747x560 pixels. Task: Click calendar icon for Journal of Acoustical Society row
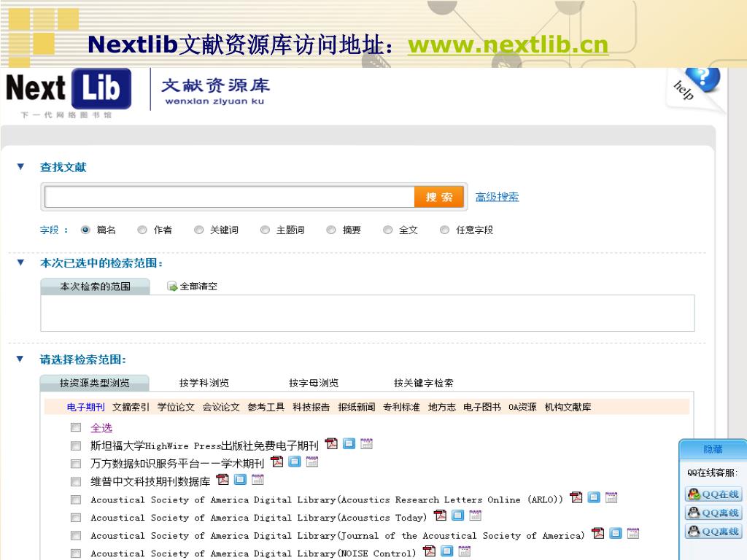(x=633, y=533)
